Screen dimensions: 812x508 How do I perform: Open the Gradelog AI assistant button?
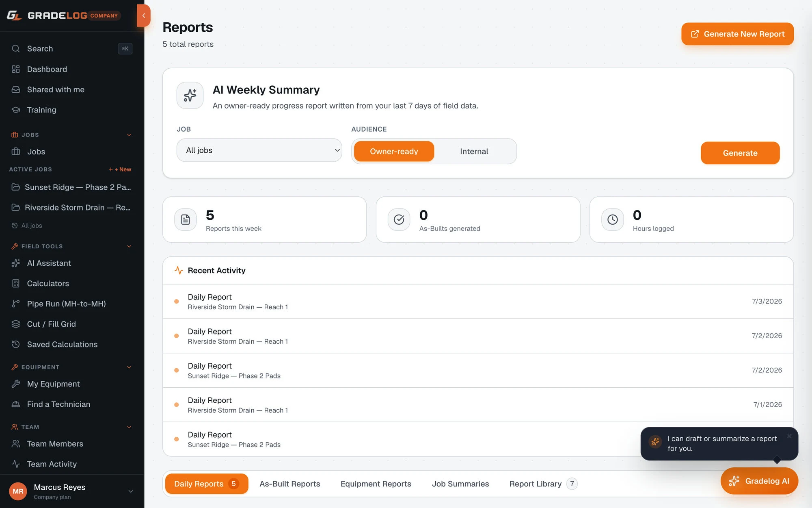pyautogui.click(x=759, y=481)
